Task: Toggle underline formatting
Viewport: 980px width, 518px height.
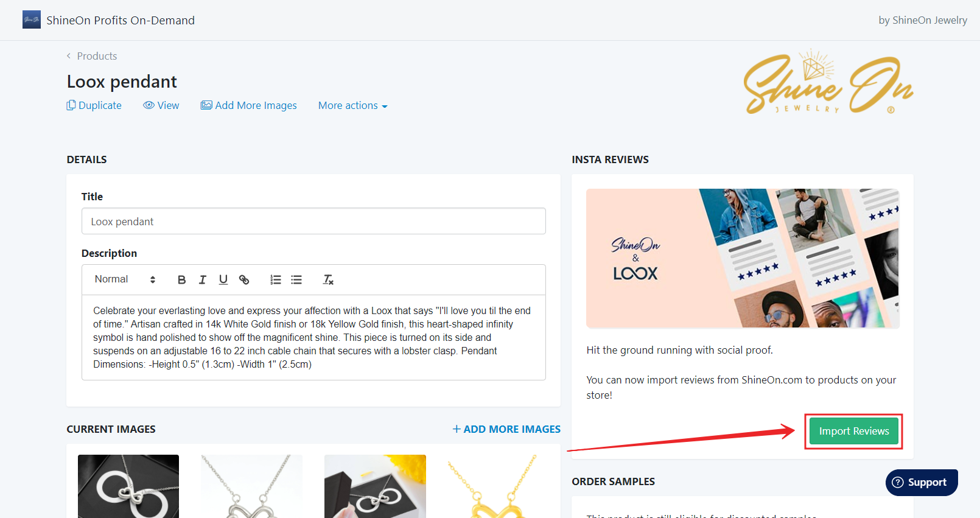Action: point(223,279)
